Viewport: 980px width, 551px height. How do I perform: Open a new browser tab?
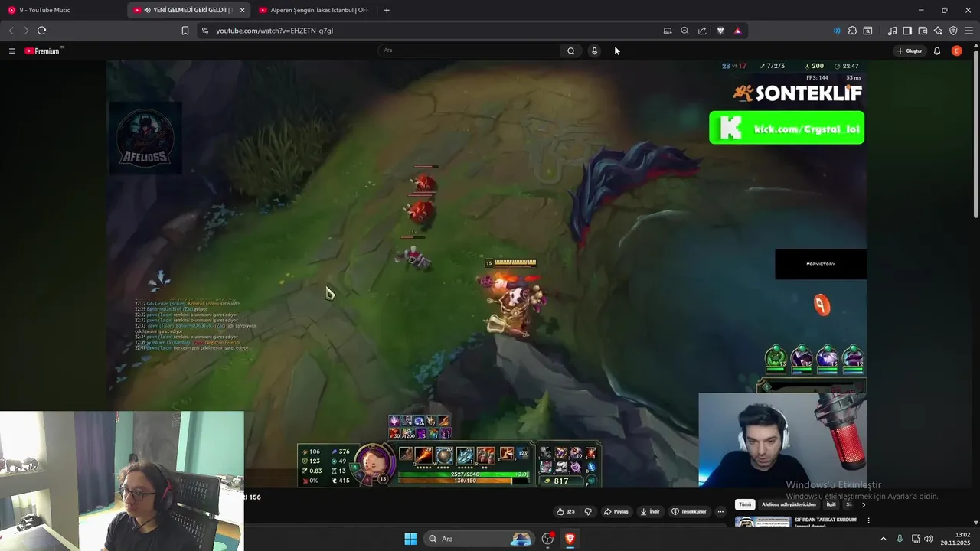click(x=387, y=10)
